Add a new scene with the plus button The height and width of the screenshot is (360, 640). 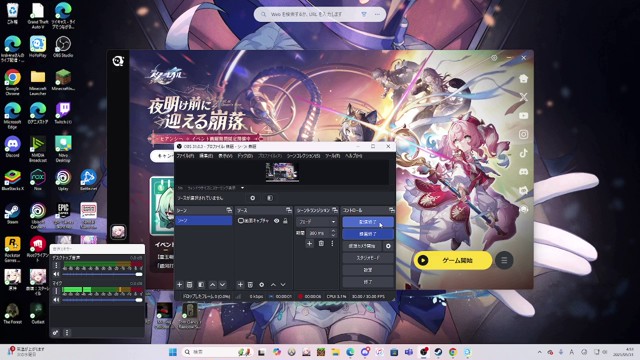tap(179, 284)
